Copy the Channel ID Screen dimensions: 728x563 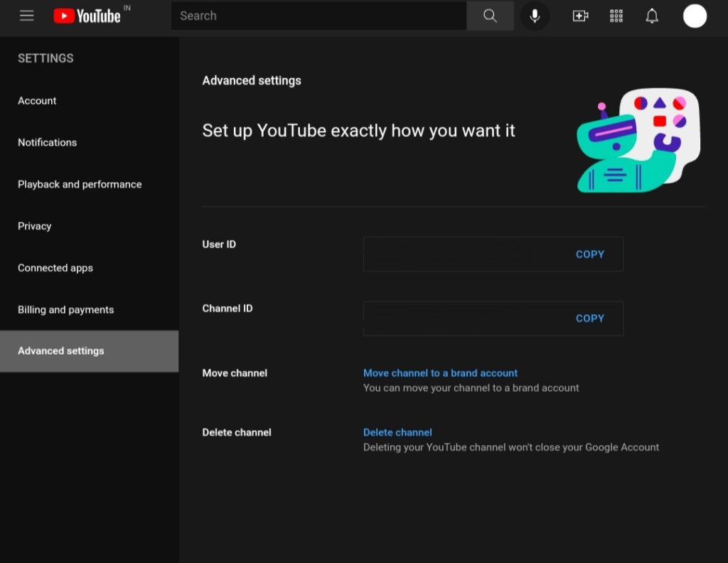[589, 318]
